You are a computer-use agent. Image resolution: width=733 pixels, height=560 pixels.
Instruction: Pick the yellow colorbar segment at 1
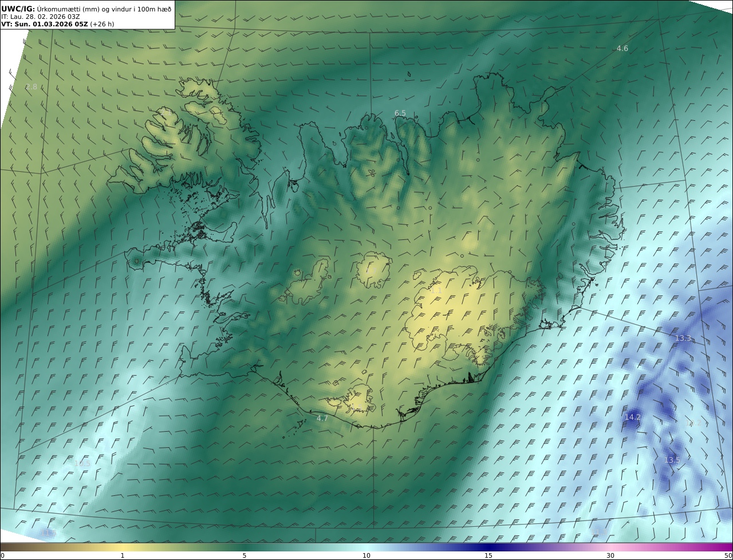tap(123, 547)
